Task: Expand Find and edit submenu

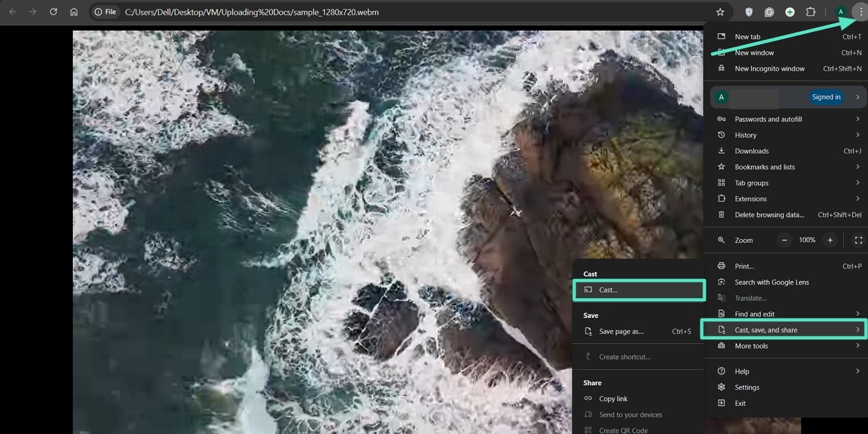Action: 785,314
